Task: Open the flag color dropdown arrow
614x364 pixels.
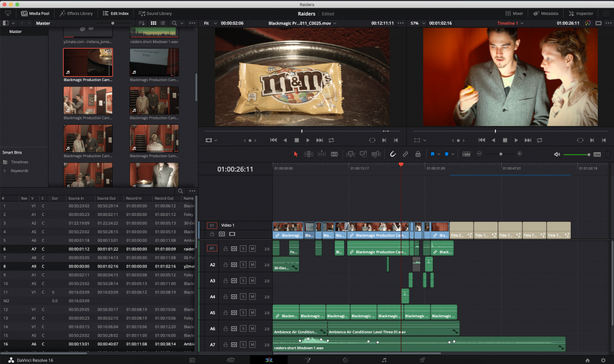Action: [438, 154]
